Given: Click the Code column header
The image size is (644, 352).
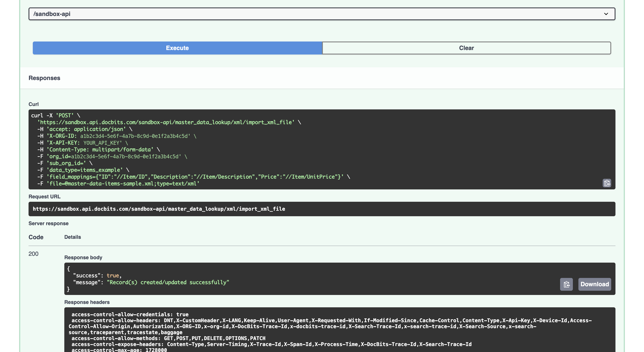Looking at the screenshot, I should tap(36, 237).
